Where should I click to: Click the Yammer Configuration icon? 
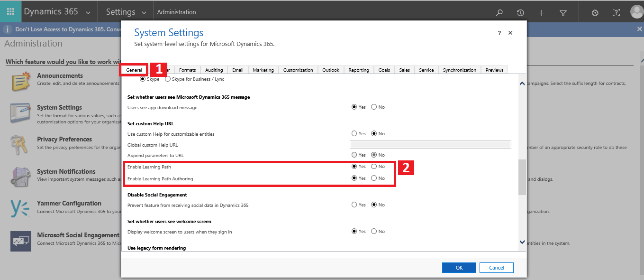click(20, 209)
